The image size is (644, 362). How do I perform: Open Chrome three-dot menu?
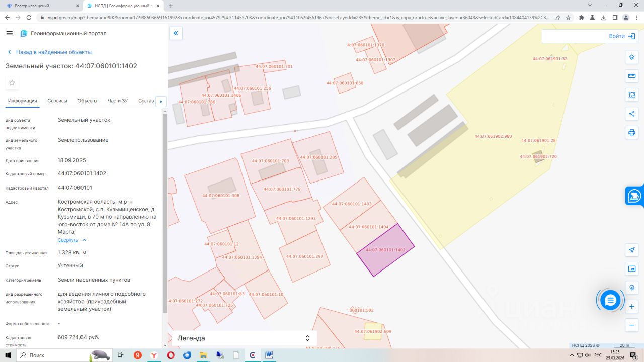[637, 17]
